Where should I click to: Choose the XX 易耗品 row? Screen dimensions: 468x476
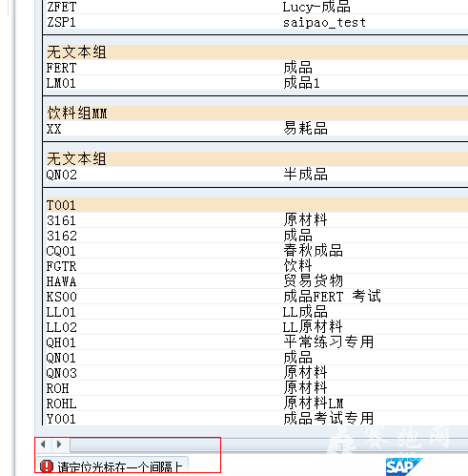[x=256, y=129]
